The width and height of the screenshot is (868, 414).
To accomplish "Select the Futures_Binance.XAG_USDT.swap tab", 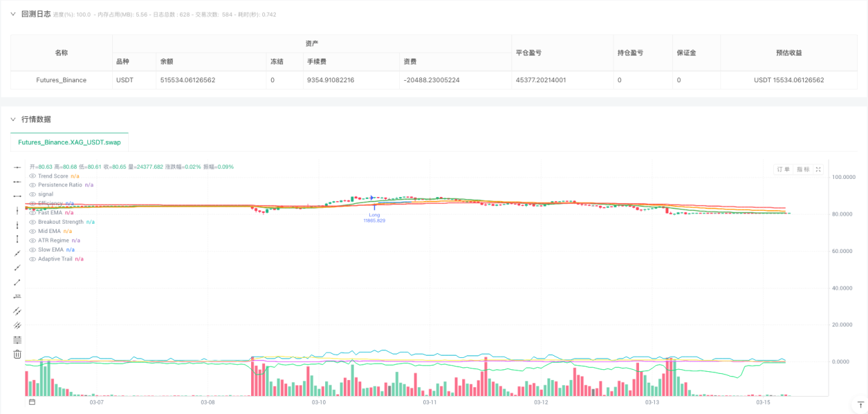I will coord(69,142).
